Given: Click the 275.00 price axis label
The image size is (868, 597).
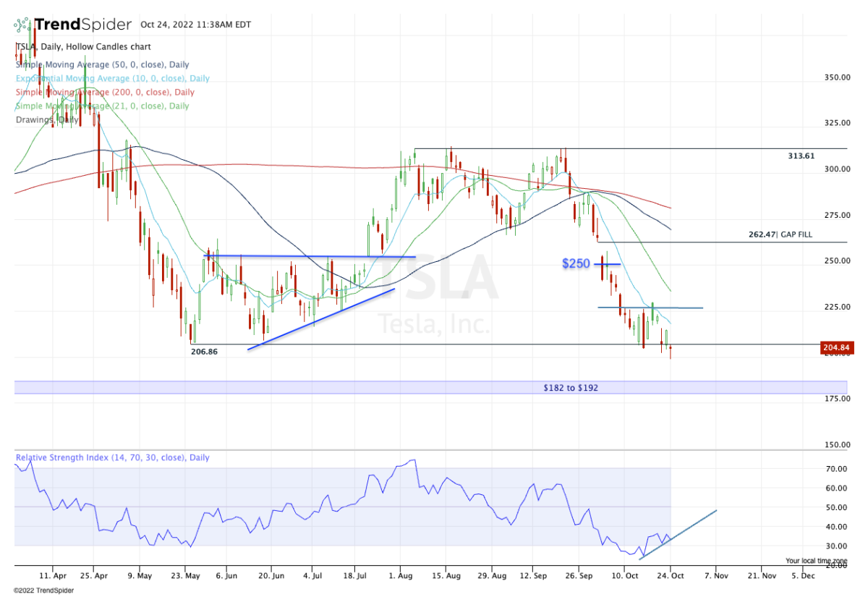Looking at the screenshot, I should 837,216.
